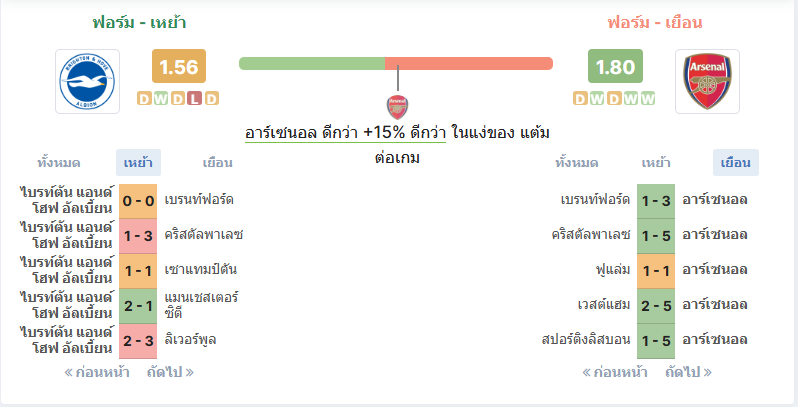This screenshot has width=798, height=407.
Task: Select ทั้งหมด tab under Brighton form
Action: click(59, 163)
